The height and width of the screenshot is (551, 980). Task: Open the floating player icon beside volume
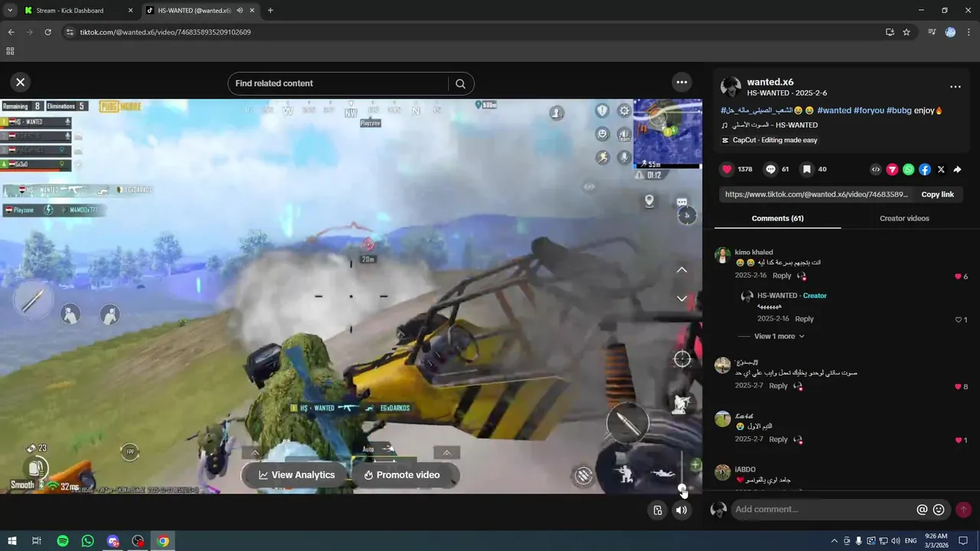[x=657, y=510]
